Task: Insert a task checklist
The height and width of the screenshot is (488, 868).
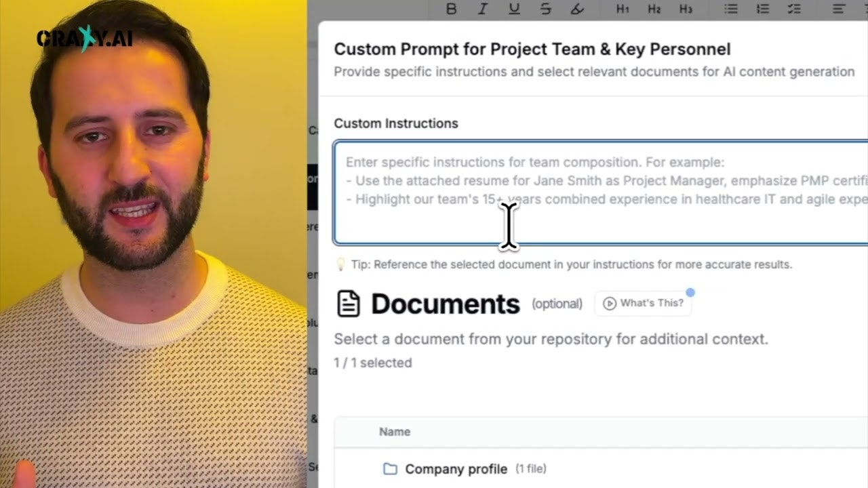Action: point(794,9)
